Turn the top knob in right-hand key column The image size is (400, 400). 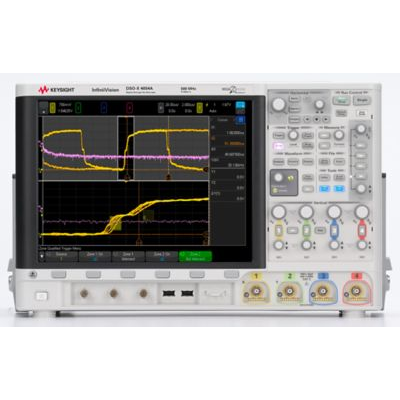click(x=360, y=129)
